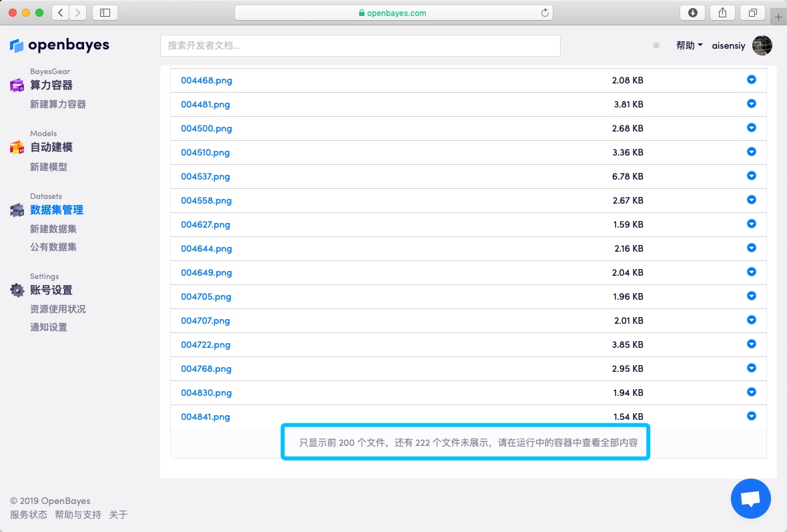Click the BayesGear compute container icon
This screenshot has width=787, height=532.
[17, 85]
